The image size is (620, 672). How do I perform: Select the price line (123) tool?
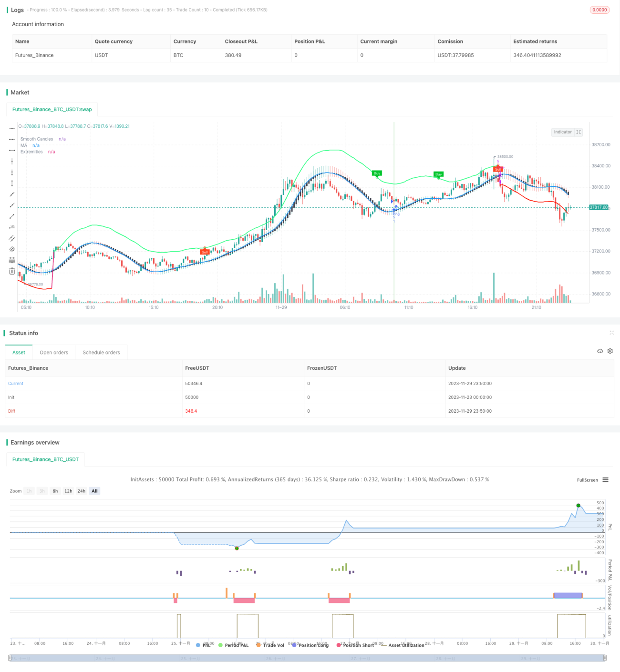(x=12, y=227)
